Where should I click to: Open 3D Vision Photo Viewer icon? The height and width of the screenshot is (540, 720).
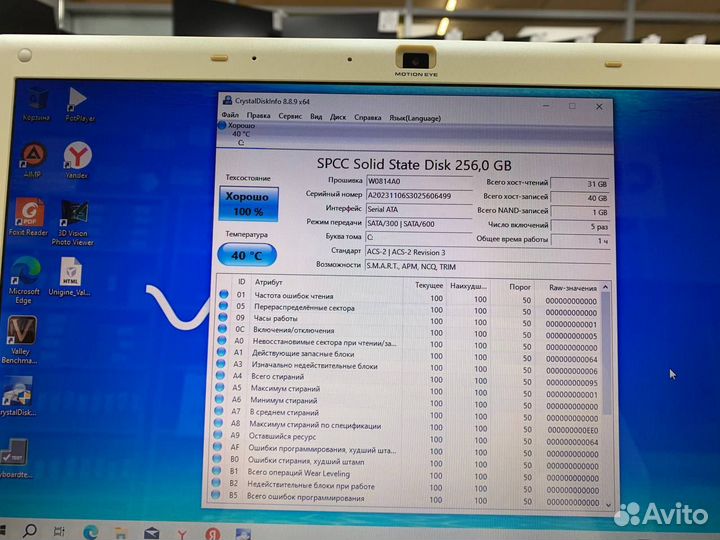(x=73, y=223)
